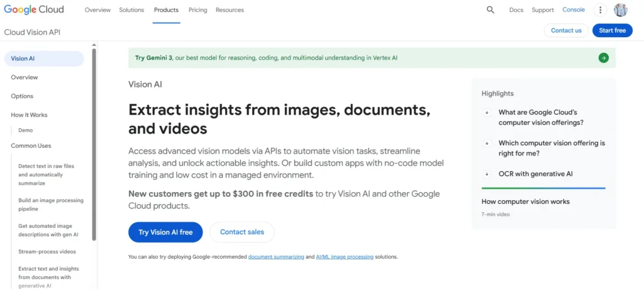Viewport: 644px width, 289px height.
Task: Select Common Uses in the sidebar
Action: pos(31,146)
